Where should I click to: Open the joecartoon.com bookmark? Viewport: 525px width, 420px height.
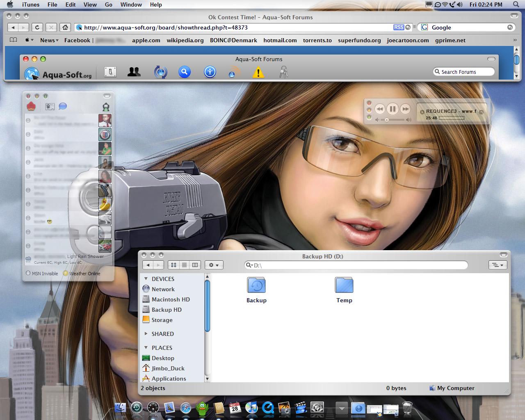coord(408,40)
